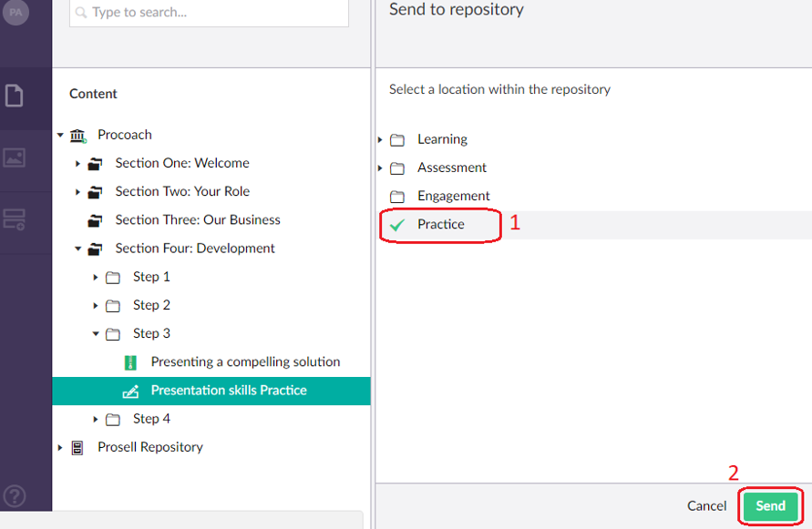Click the pencil icon beside Presentation skills Practice

pos(129,390)
